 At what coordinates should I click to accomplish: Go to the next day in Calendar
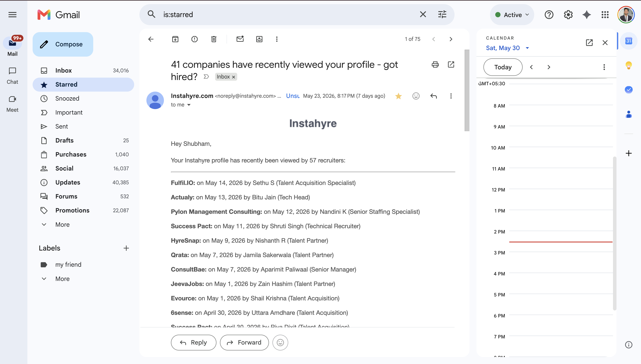[x=549, y=67]
